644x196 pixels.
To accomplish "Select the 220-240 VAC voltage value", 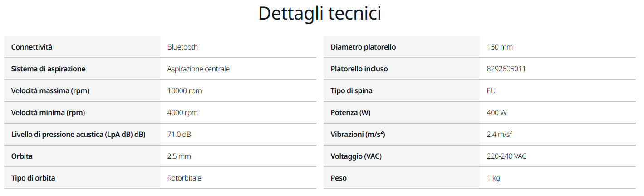I will pyautogui.click(x=506, y=156).
